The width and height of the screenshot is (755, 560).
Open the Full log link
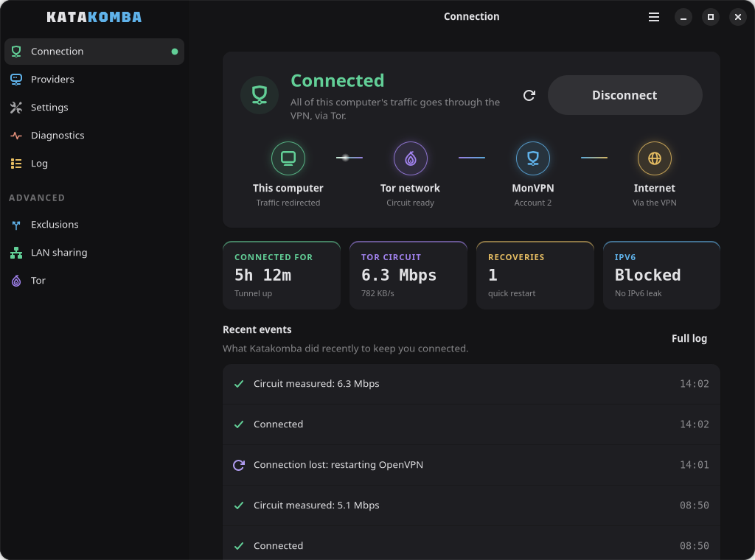click(x=689, y=339)
